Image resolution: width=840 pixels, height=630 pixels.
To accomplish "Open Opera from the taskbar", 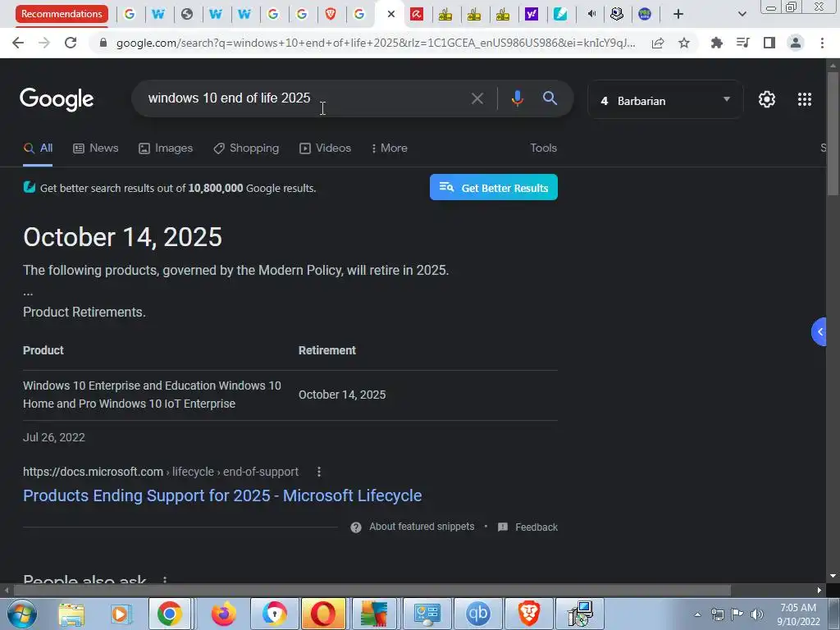I will pyautogui.click(x=323, y=614).
